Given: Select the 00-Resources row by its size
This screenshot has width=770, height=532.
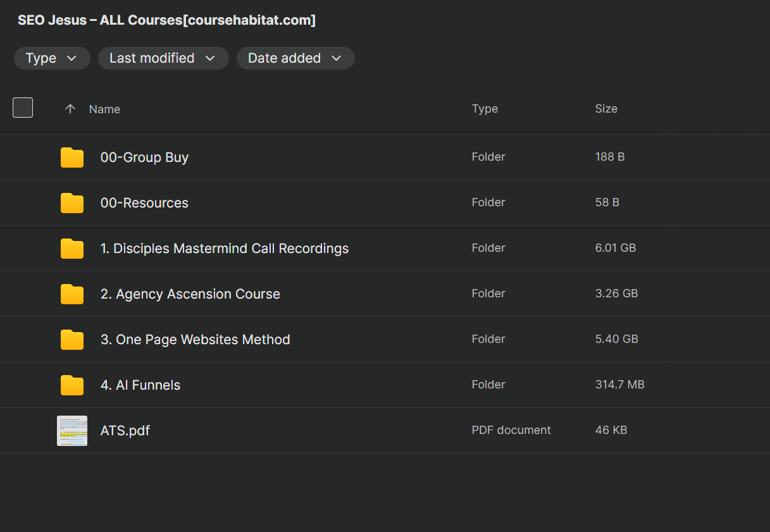Looking at the screenshot, I should tap(607, 202).
